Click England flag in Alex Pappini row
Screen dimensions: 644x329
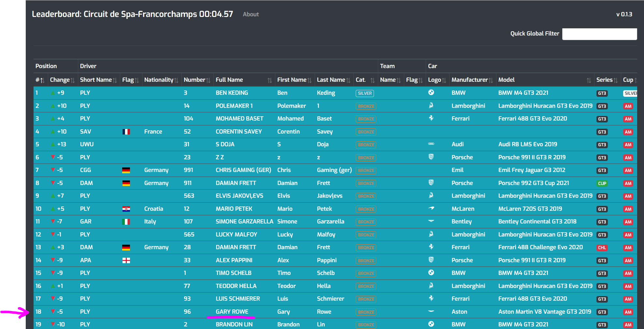(x=126, y=260)
